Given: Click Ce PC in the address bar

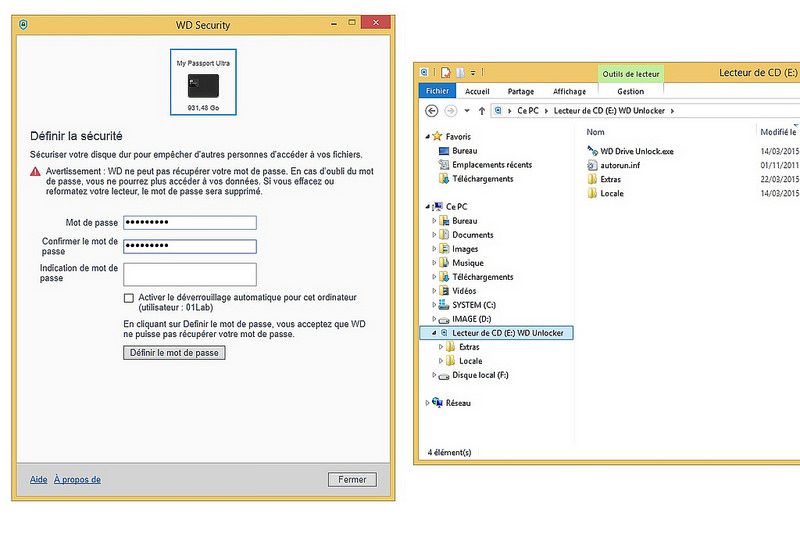Looking at the screenshot, I should (528, 111).
